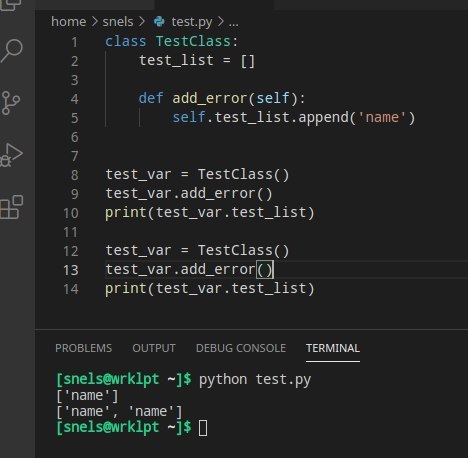468x458 pixels.
Task: Click the Python file icon in breadcrumb
Action: coord(159,22)
